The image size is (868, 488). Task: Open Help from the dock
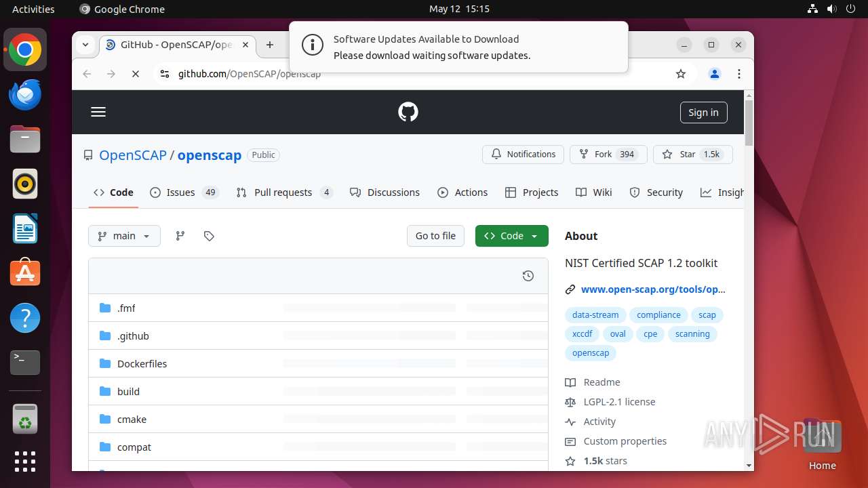pos(25,318)
